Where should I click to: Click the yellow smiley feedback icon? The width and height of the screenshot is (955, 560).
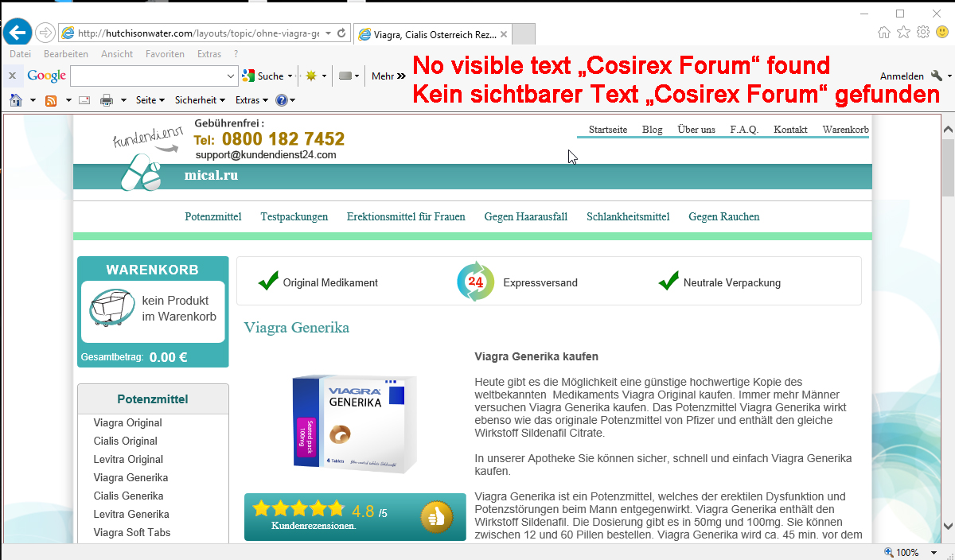[942, 33]
